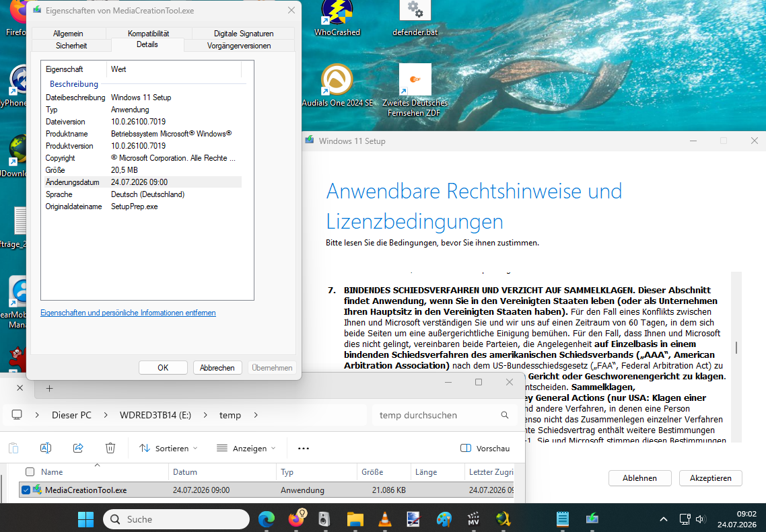
Task: Switch to the Digitale Signaturen tab
Action: (243, 33)
